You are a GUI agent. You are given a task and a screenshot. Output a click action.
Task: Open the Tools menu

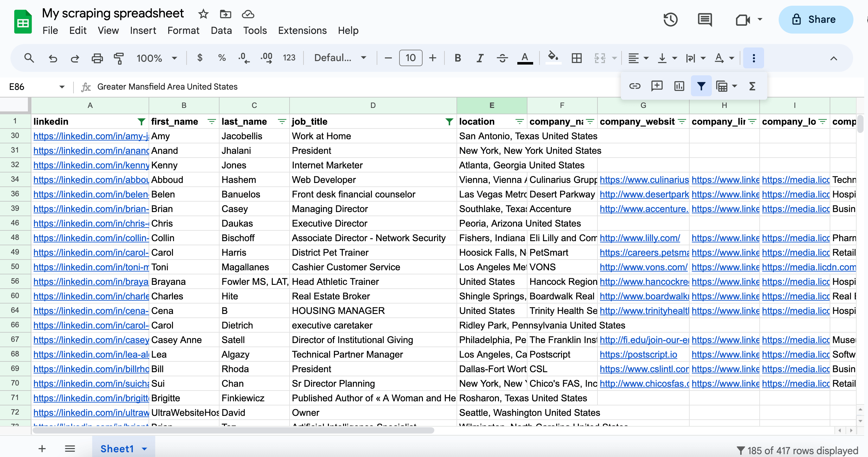coord(255,30)
